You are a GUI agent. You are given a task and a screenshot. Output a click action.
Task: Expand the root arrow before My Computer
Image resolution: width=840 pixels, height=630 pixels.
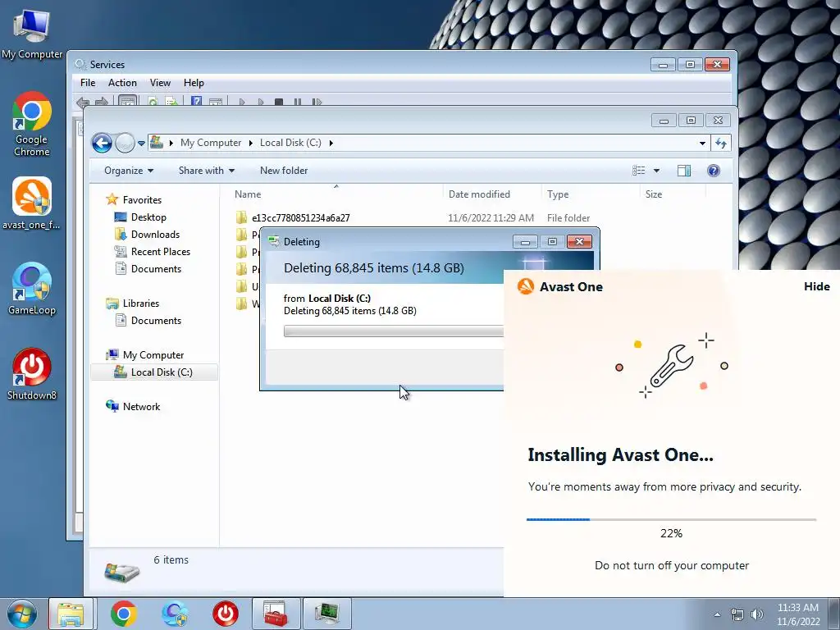pos(171,143)
